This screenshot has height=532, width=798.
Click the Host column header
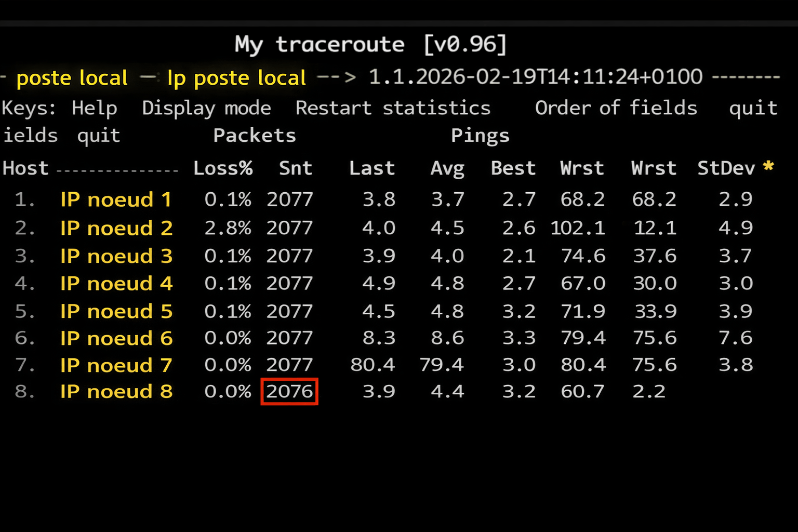pyautogui.click(x=25, y=168)
